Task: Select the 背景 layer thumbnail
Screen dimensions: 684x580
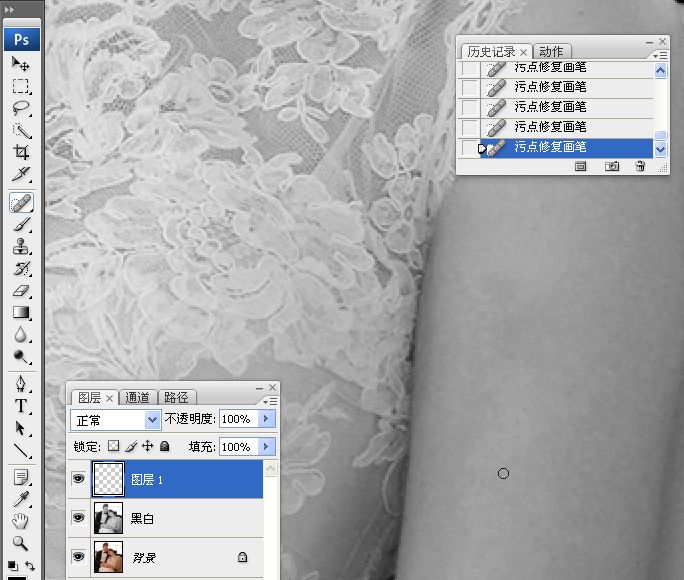Action: (108, 556)
